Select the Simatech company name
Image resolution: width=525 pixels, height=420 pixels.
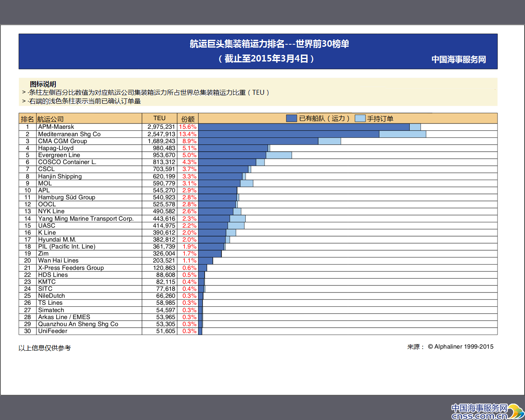[51, 310]
